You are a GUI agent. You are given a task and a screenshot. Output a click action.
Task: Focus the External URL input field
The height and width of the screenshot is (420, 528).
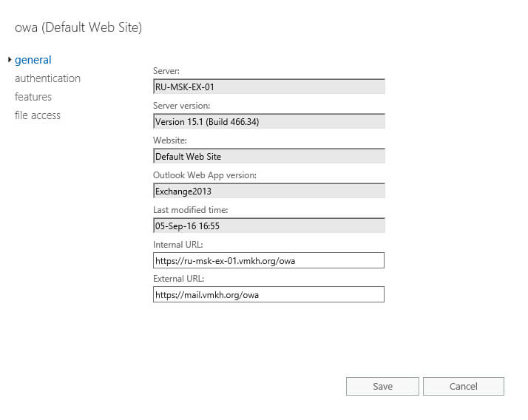268,294
